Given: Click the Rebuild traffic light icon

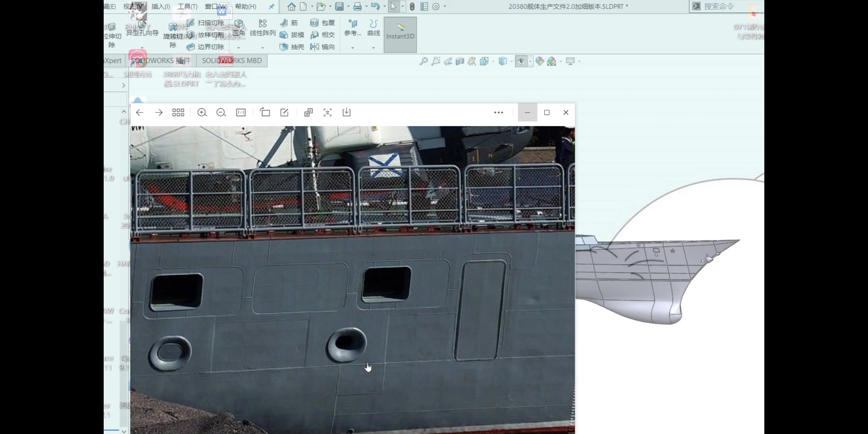Looking at the screenshot, I should [x=412, y=6].
